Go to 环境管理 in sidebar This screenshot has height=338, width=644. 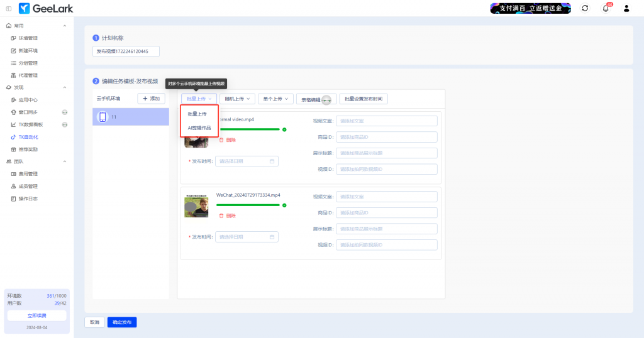pos(28,38)
